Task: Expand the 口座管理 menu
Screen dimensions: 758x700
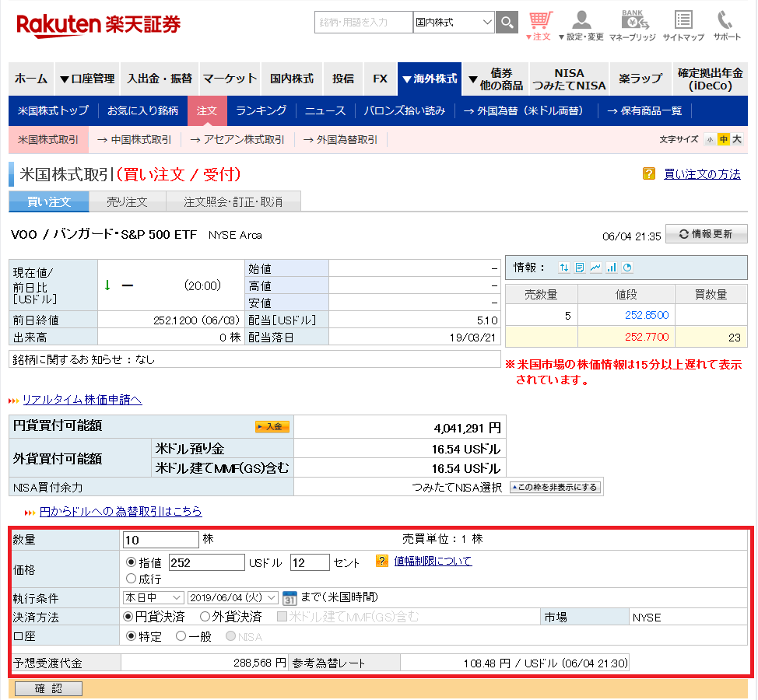Action: click(x=87, y=79)
